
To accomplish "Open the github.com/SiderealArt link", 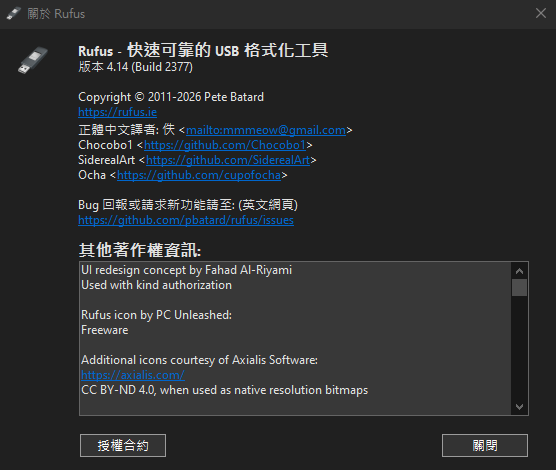I will [x=228, y=160].
